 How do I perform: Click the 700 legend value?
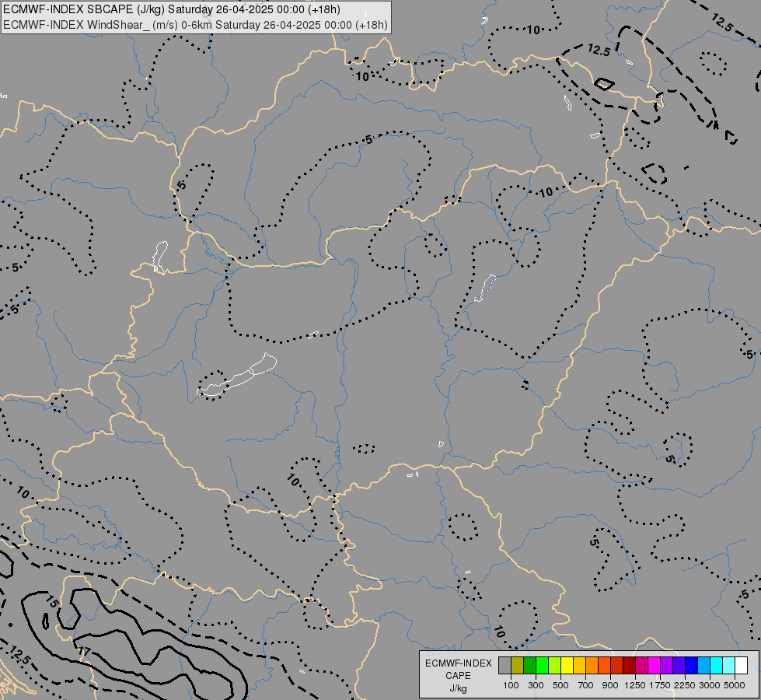[586, 685]
